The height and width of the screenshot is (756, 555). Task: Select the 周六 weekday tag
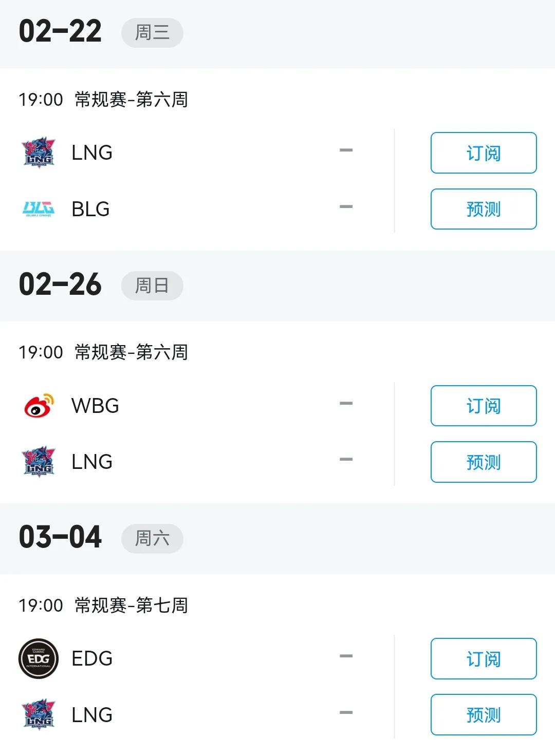click(152, 538)
